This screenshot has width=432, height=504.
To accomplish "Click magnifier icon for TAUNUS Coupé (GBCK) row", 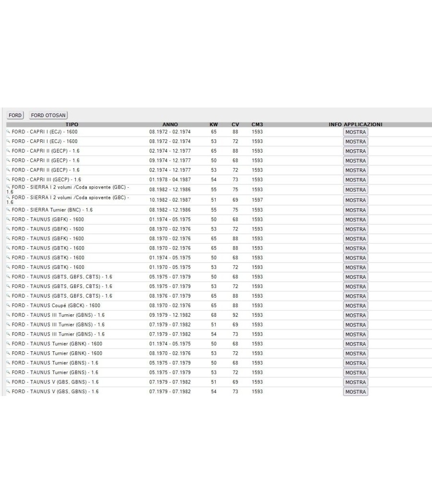I will pos(8,305).
